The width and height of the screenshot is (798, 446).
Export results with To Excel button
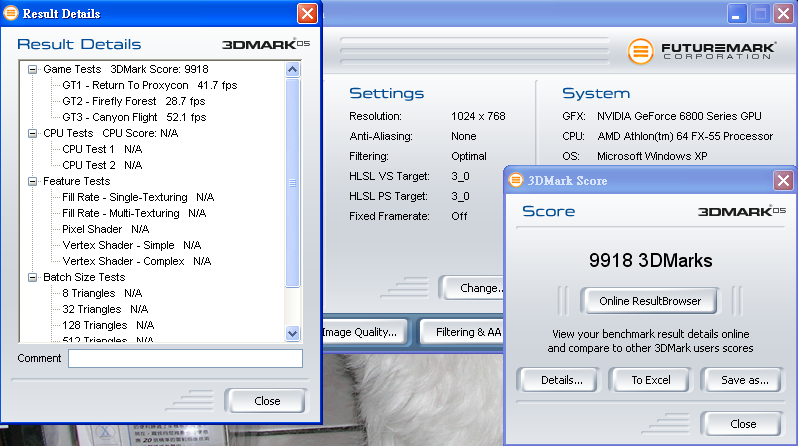click(x=651, y=380)
